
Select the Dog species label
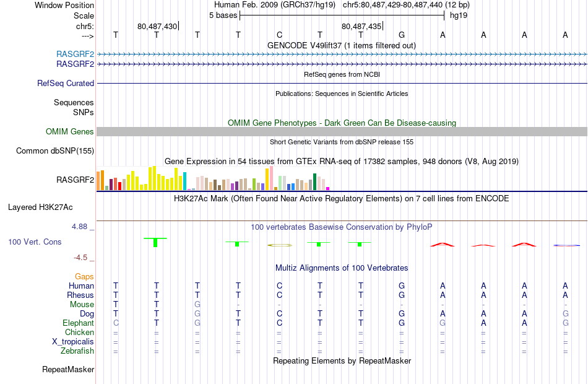click(87, 314)
